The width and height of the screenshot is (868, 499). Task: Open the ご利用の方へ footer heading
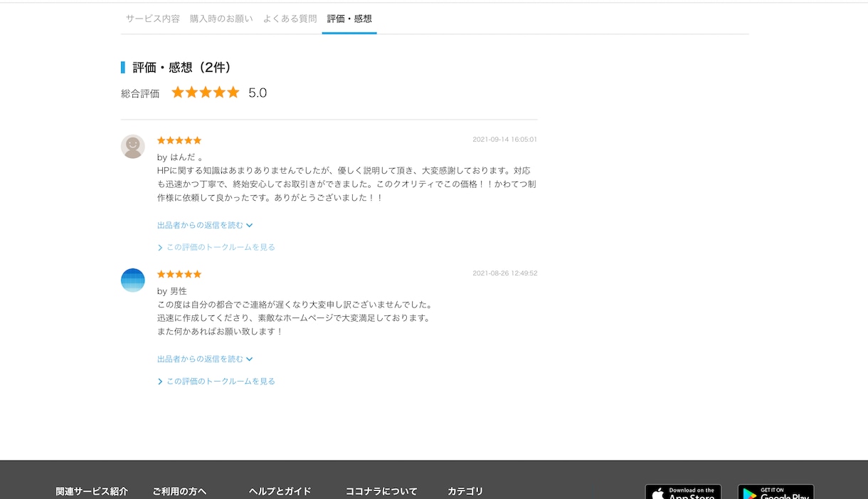coord(179,491)
